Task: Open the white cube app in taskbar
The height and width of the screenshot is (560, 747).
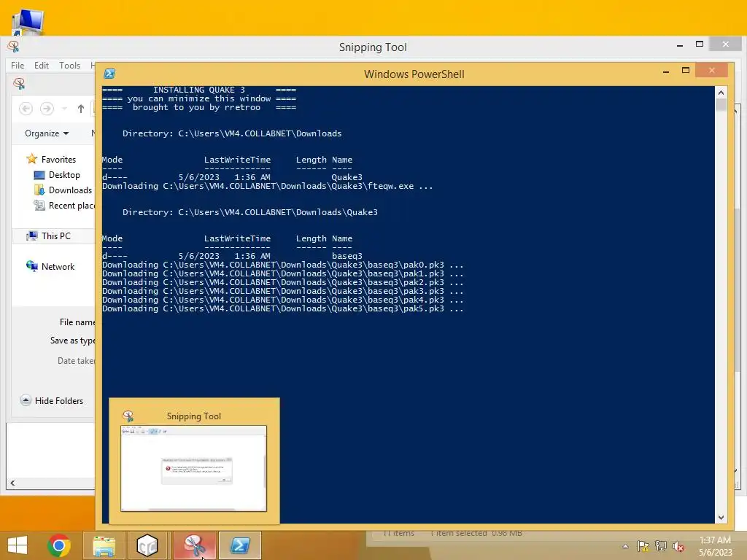Action: point(147,545)
